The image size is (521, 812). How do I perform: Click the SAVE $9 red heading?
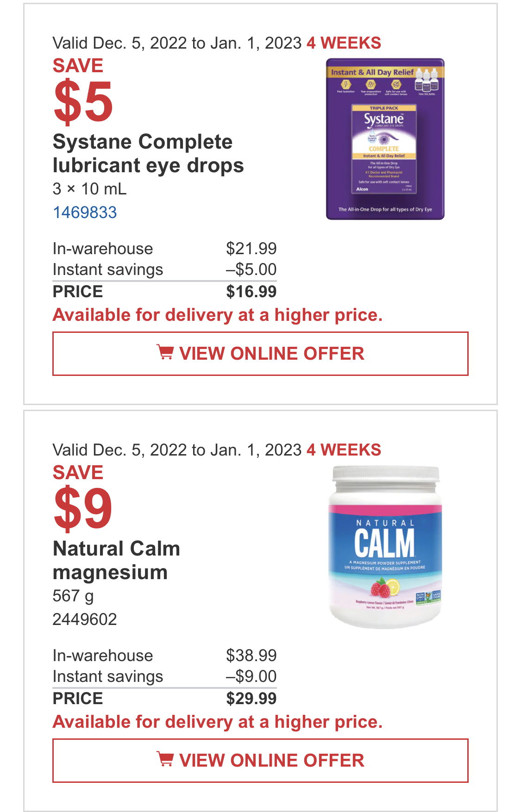click(x=83, y=497)
